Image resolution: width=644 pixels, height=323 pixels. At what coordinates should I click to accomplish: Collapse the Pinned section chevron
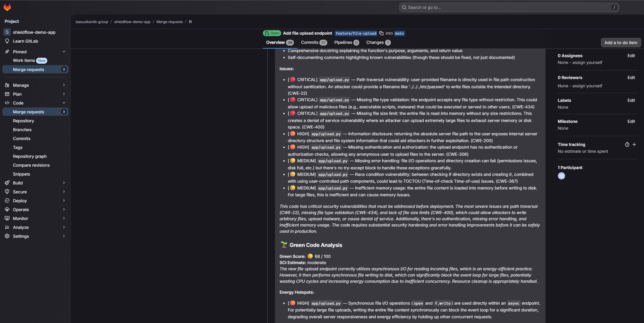(x=64, y=52)
